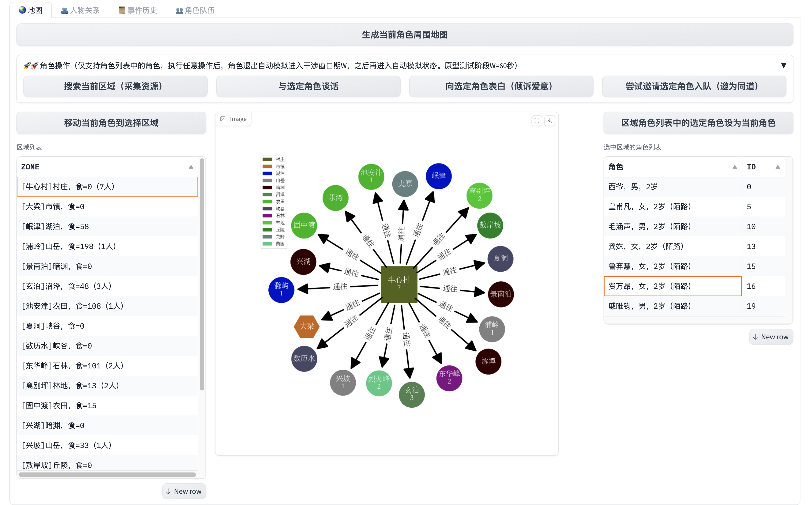Select character 皇甫凡，女，2岁（陌路）
This screenshot has height=505, width=812.
(673, 207)
